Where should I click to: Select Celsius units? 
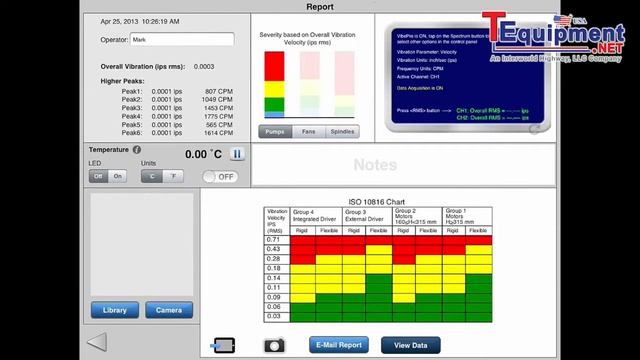tap(152, 176)
